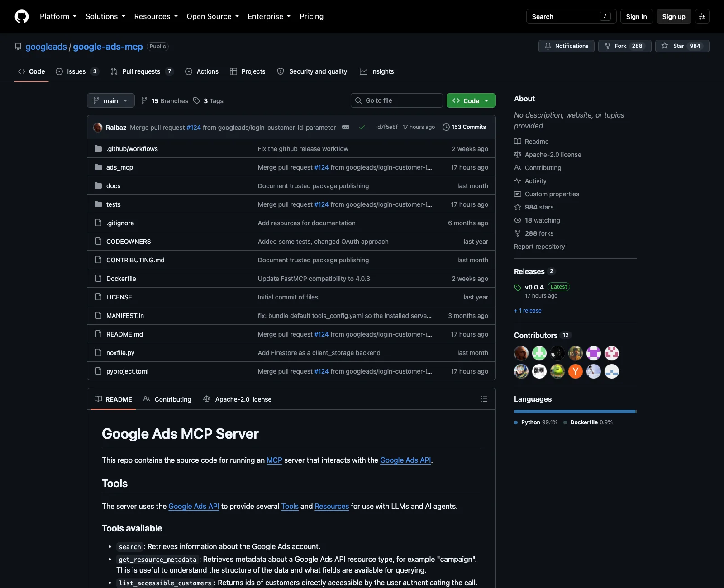This screenshot has width=724, height=588.
Task: Open the googleads owner link
Action: point(46,47)
